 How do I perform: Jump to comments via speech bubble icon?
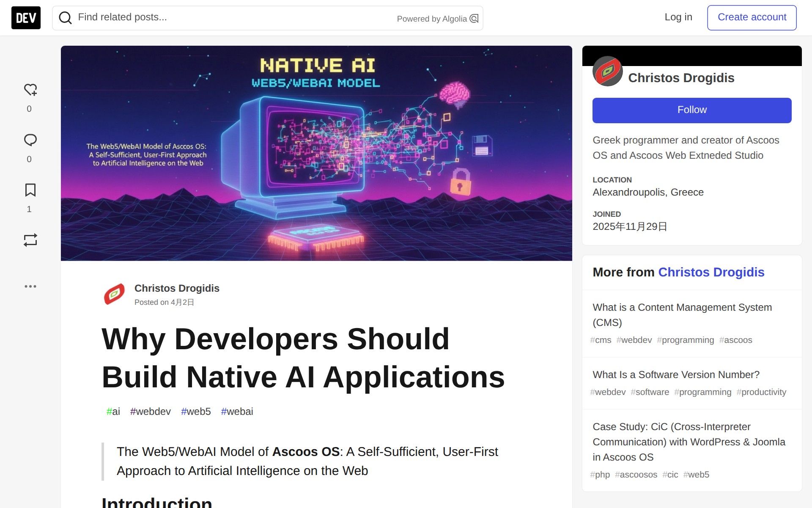(30, 140)
